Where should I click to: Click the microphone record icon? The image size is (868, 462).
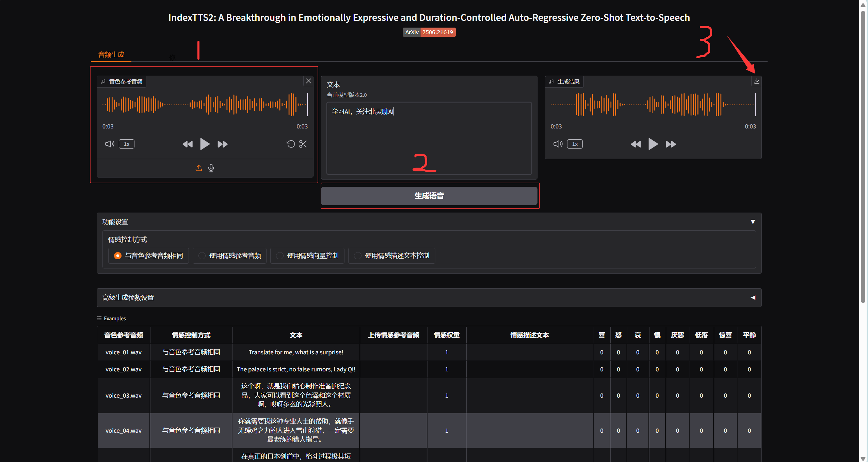pyautogui.click(x=211, y=168)
